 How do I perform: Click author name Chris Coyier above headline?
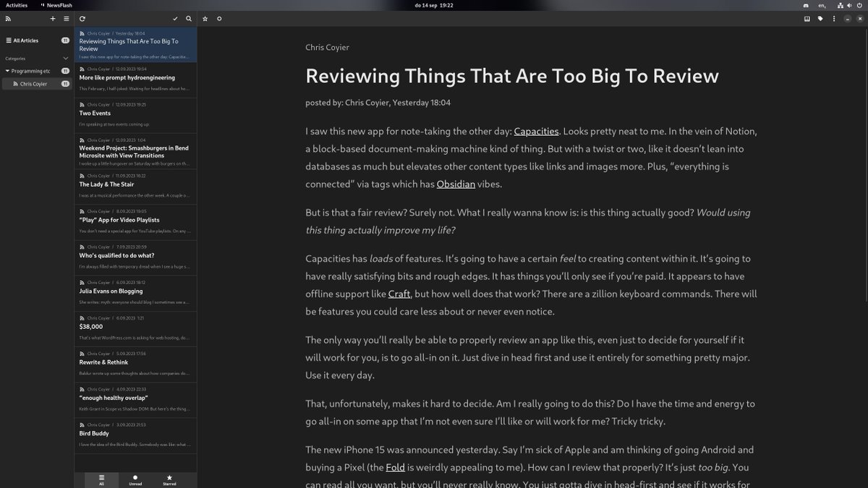[x=327, y=48]
